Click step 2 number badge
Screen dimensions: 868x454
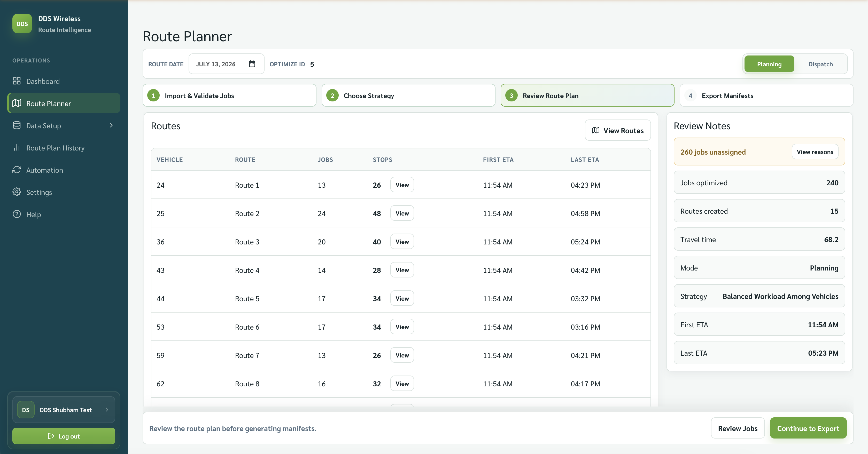[332, 95]
